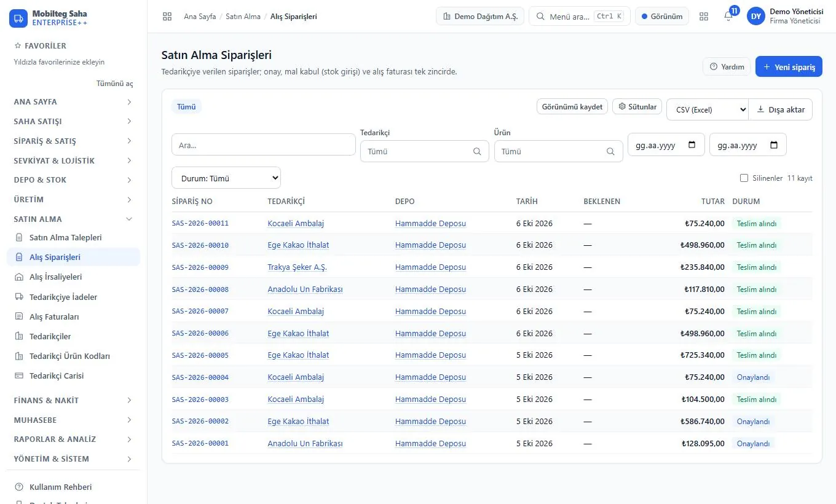836x504 pixels.
Task: Go to Ana Sayfa breadcrumb
Action: click(x=200, y=17)
